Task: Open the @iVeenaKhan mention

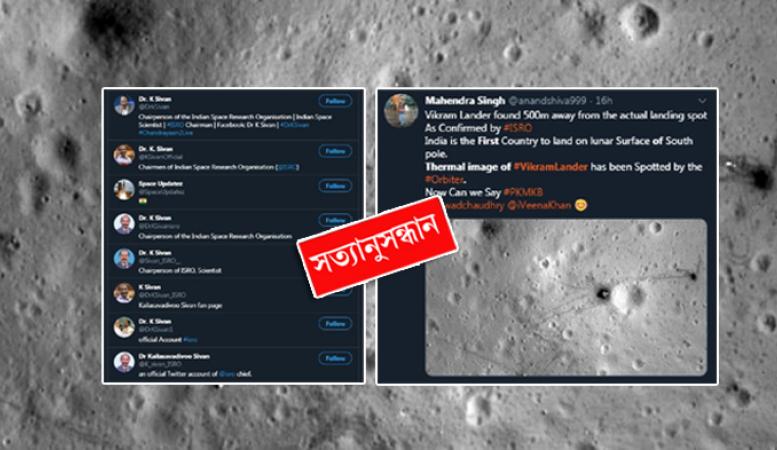Action: (540, 205)
